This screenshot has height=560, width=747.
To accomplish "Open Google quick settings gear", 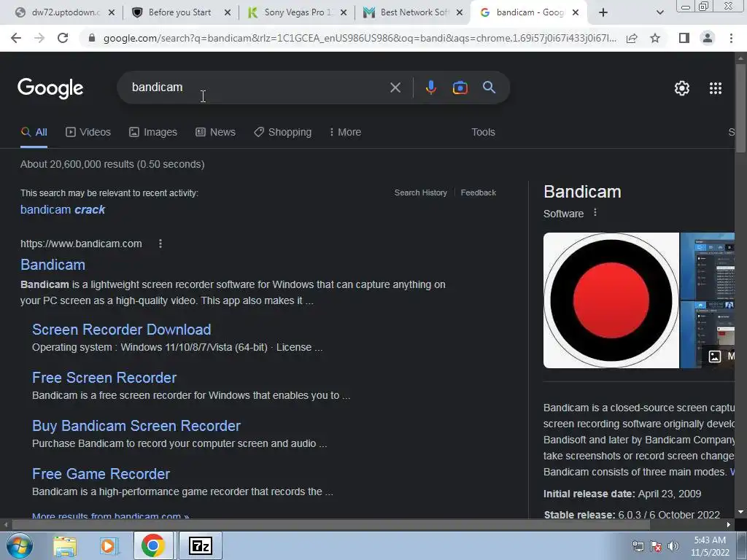I will pyautogui.click(x=682, y=88).
